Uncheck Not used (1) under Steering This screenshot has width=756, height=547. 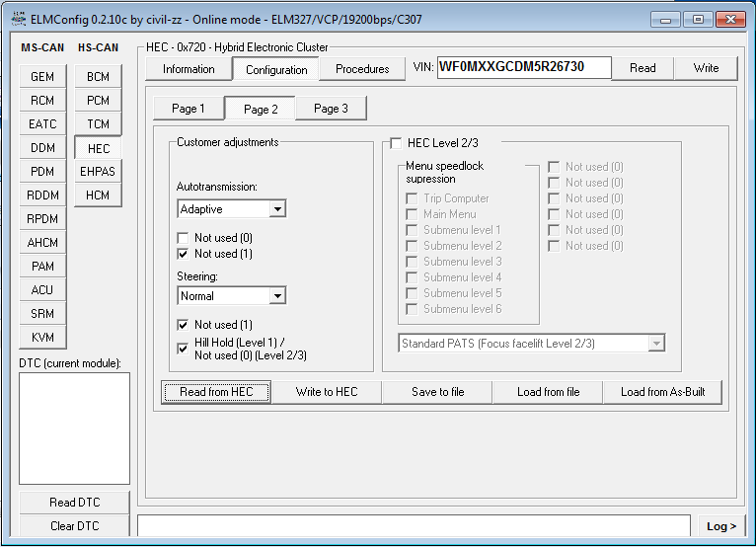coord(183,325)
